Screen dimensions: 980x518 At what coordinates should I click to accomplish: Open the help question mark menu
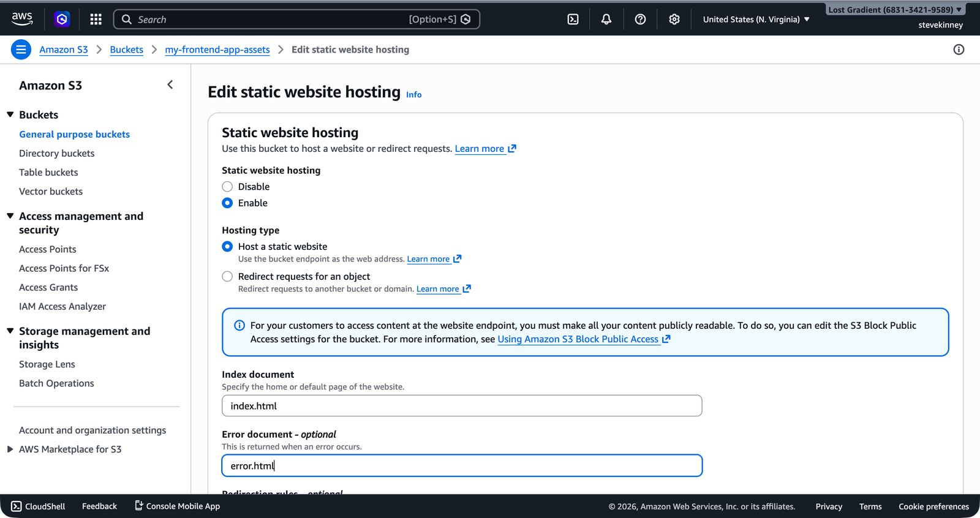click(x=640, y=20)
